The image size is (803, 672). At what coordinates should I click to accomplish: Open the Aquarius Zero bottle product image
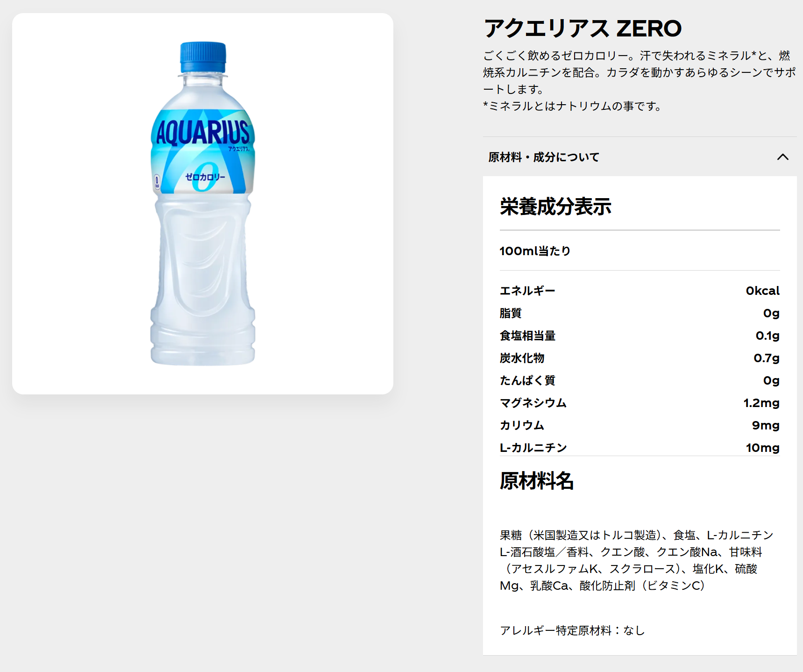tap(203, 204)
